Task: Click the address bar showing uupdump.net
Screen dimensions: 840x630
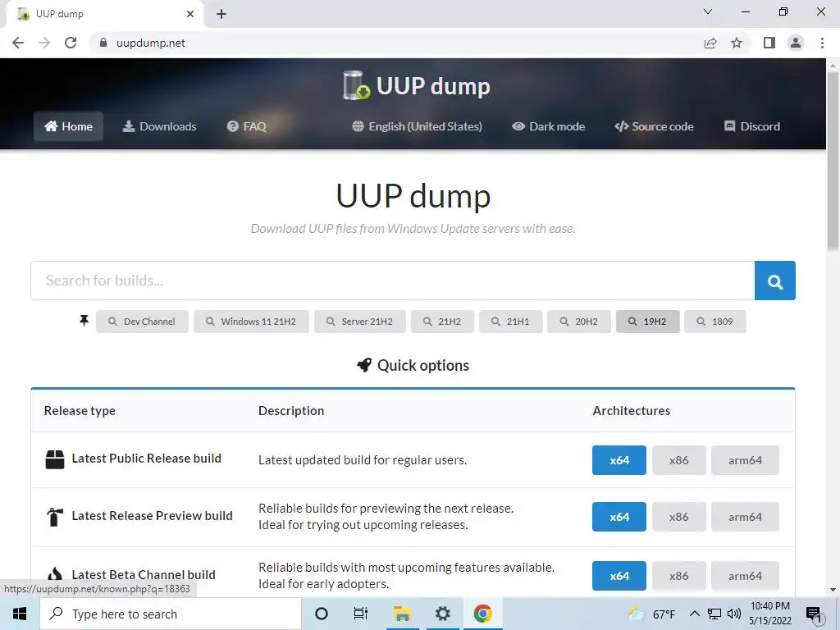Action: [x=396, y=43]
